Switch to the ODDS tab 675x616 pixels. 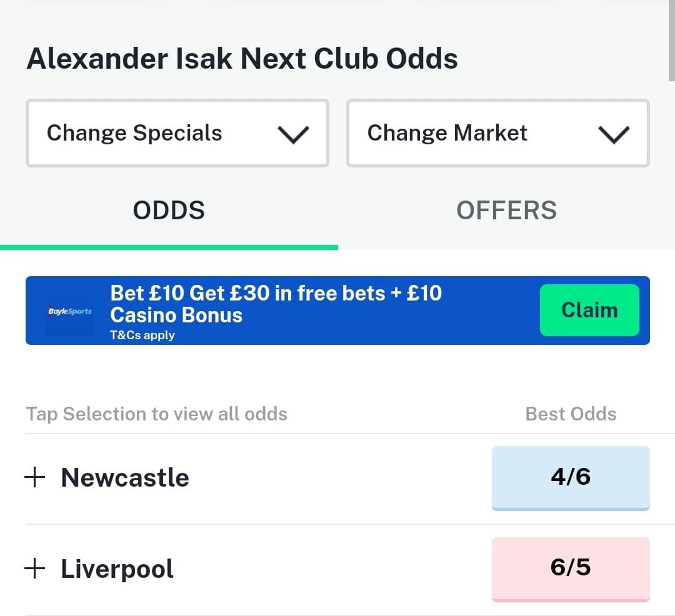169,211
